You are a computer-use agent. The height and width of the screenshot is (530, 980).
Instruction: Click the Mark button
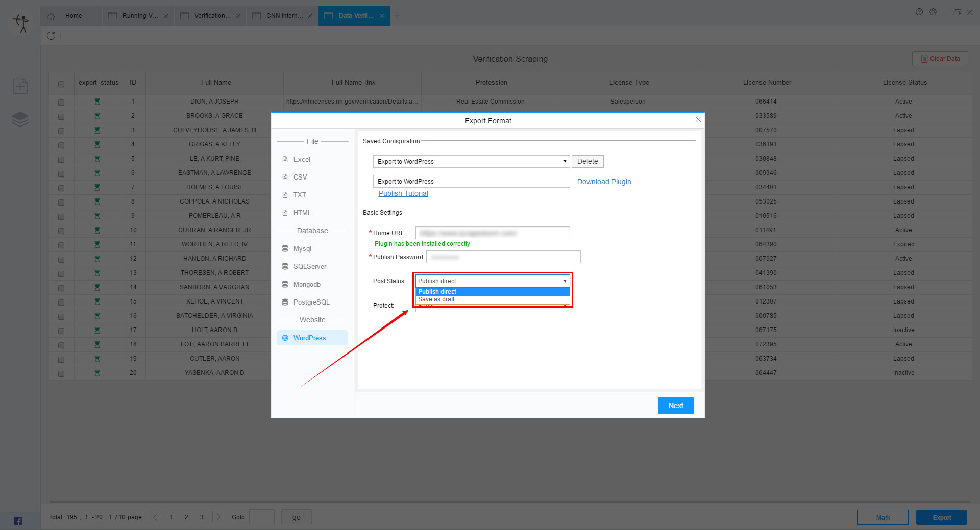(x=883, y=517)
